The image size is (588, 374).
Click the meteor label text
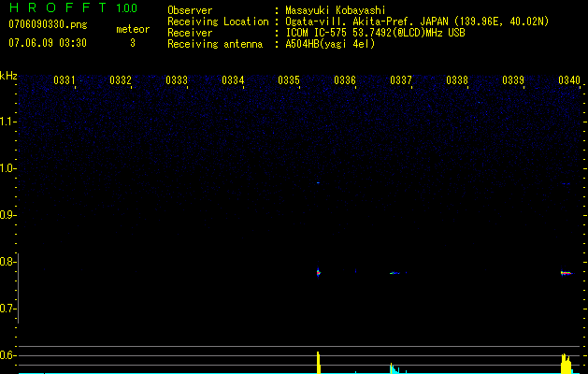click(133, 29)
